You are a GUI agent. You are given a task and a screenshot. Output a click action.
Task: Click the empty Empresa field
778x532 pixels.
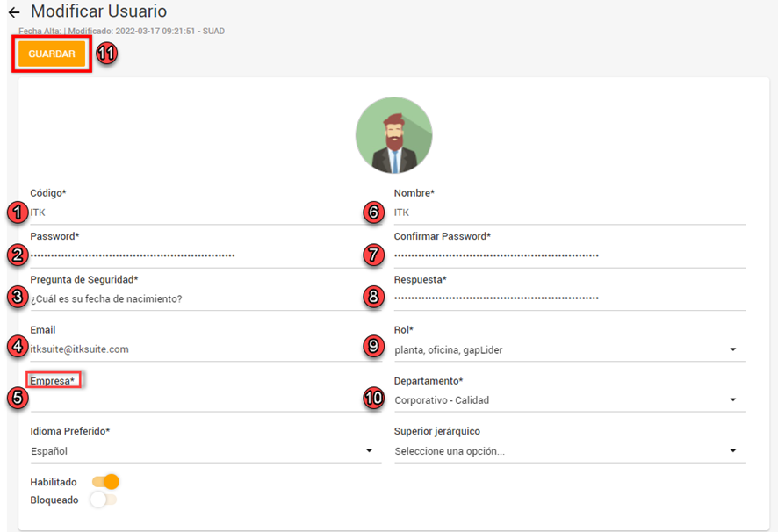(202, 400)
